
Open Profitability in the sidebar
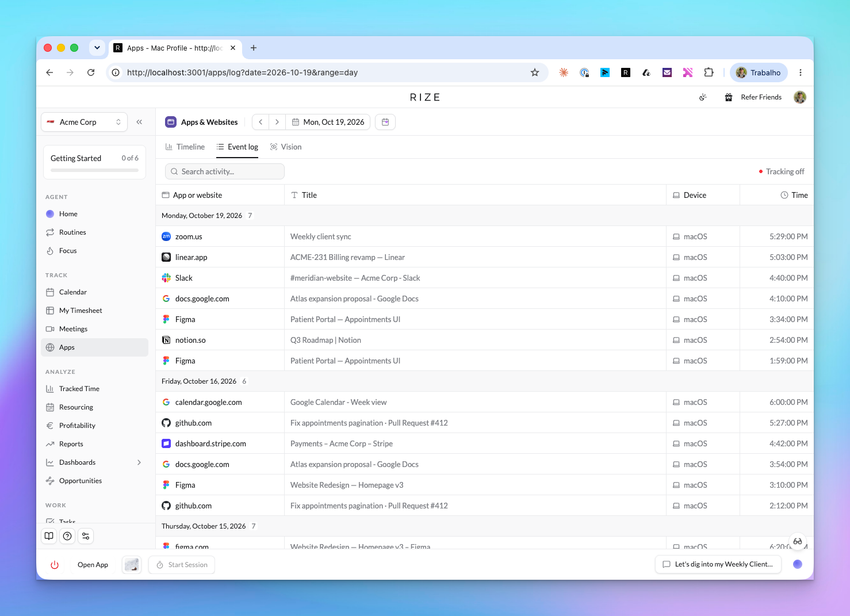94,426
